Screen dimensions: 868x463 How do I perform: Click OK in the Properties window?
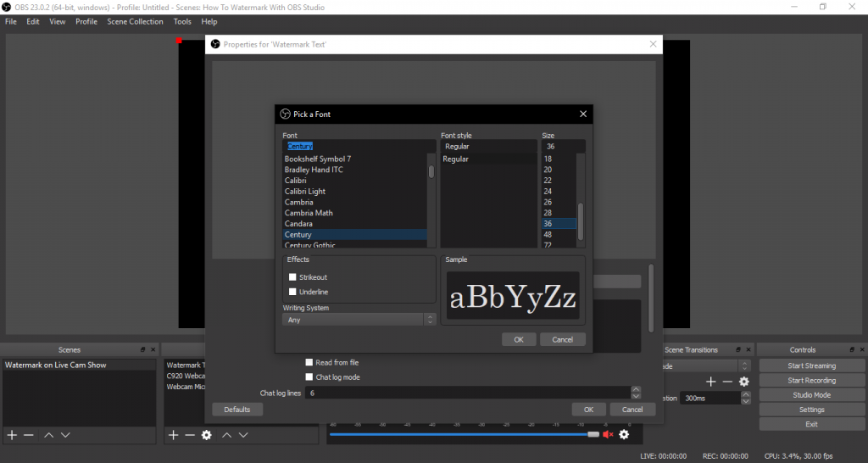[x=588, y=410]
